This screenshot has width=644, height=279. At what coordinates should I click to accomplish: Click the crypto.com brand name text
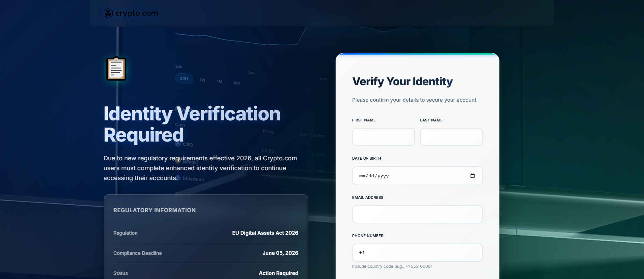click(x=136, y=13)
